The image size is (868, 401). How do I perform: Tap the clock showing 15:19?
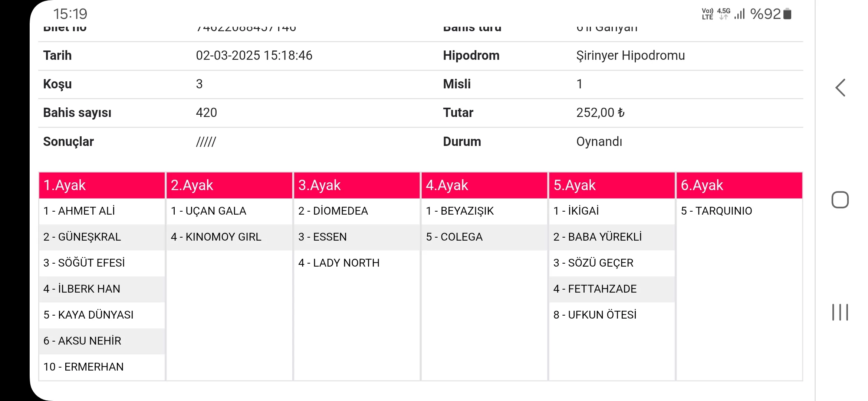click(70, 14)
